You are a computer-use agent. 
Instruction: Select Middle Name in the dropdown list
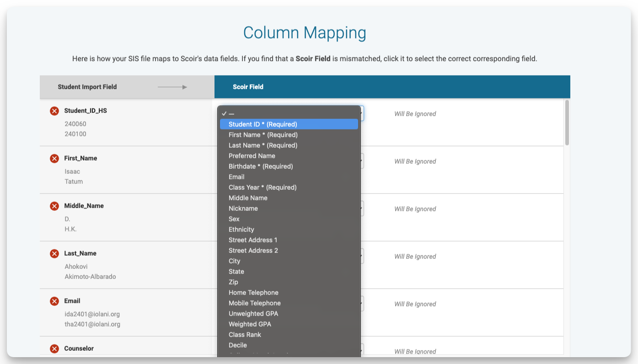point(289,198)
